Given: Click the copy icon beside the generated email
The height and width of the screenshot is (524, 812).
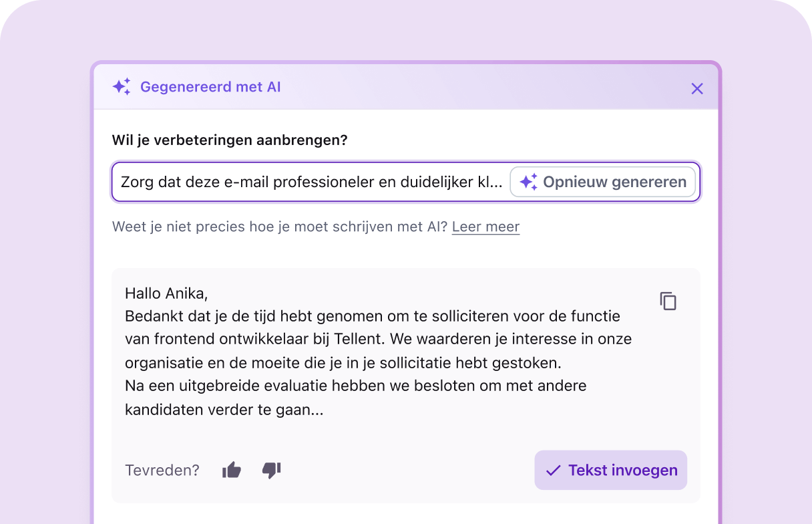Looking at the screenshot, I should (x=668, y=301).
